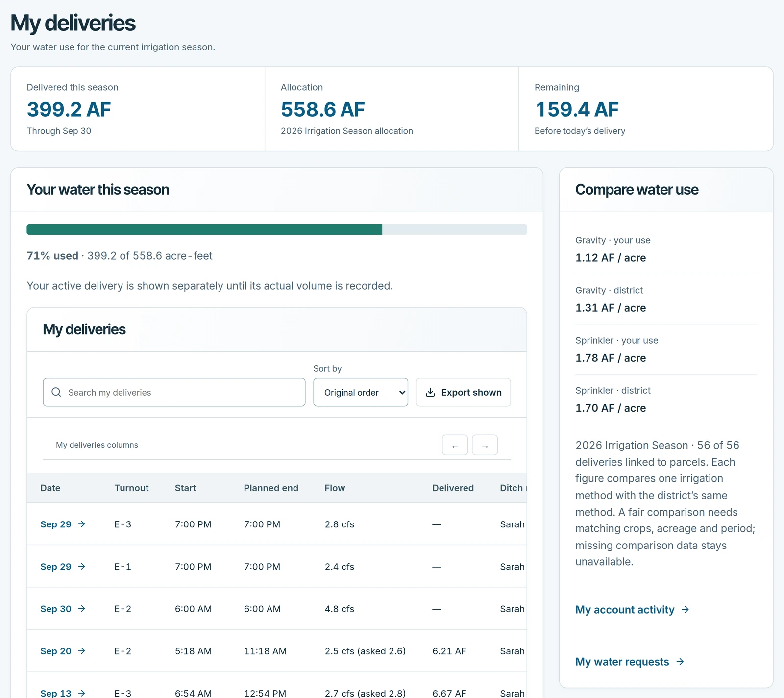Click the search magnifier icon in deliveries
Image resolution: width=784 pixels, height=698 pixels.
[x=56, y=392]
